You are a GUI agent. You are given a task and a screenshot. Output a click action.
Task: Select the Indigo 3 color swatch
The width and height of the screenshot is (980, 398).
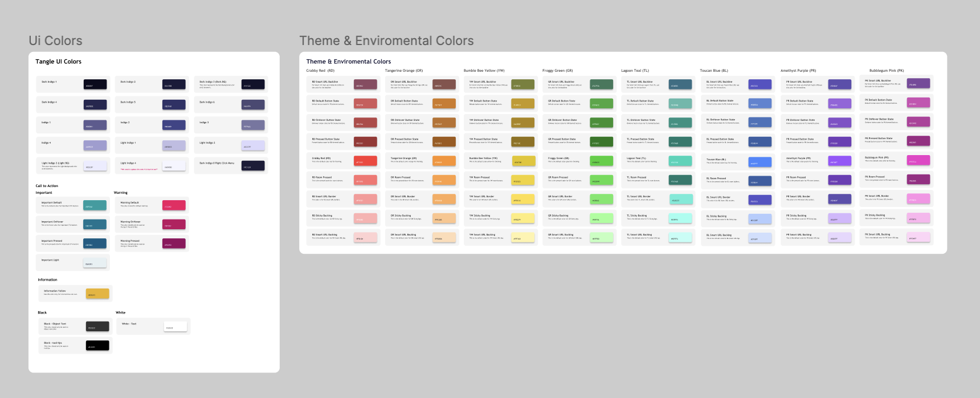pyautogui.click(x=253, y=125)
